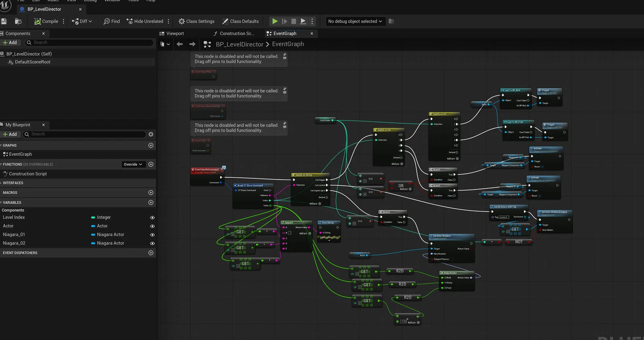The width and height of the screenshot is (644, 340).
Task: Open the Override functions dropdown
Action: [133, 164]
